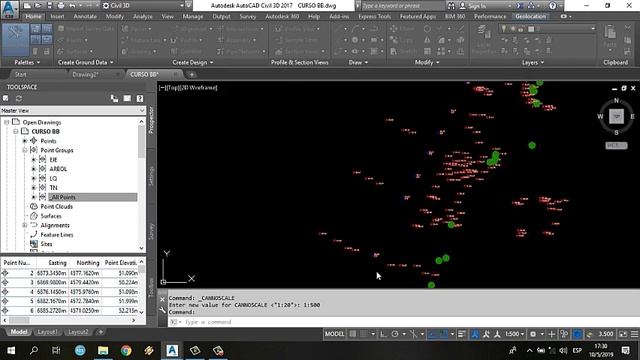Open the WCS dropdown below ViewCube
The image size is (640, 360).
click(616, 145)
